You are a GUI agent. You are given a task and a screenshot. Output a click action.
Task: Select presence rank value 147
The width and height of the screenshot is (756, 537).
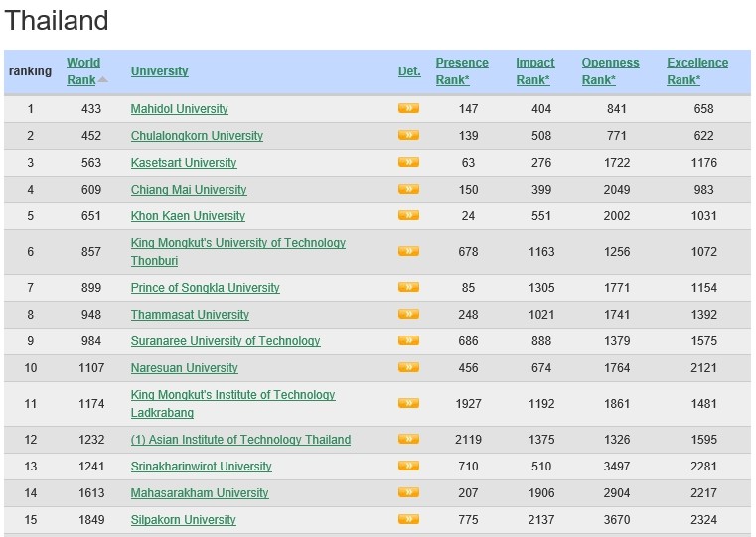pos(468,109)
